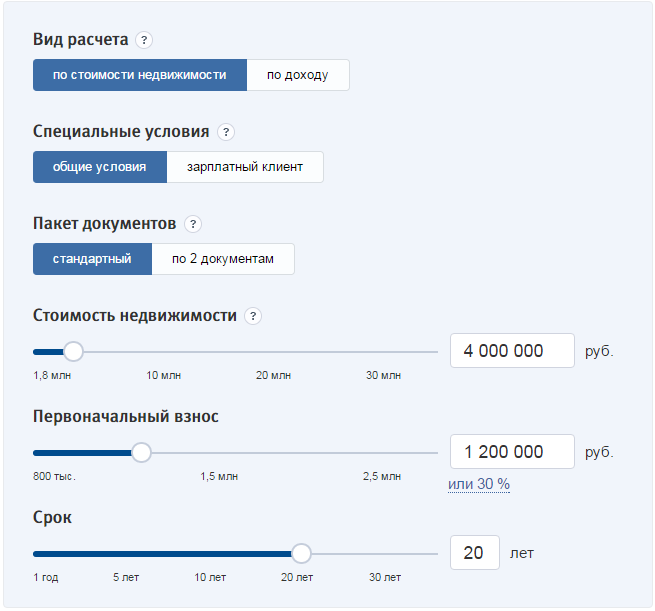
Task: Choose общие условия option
Action: [100, 167]
